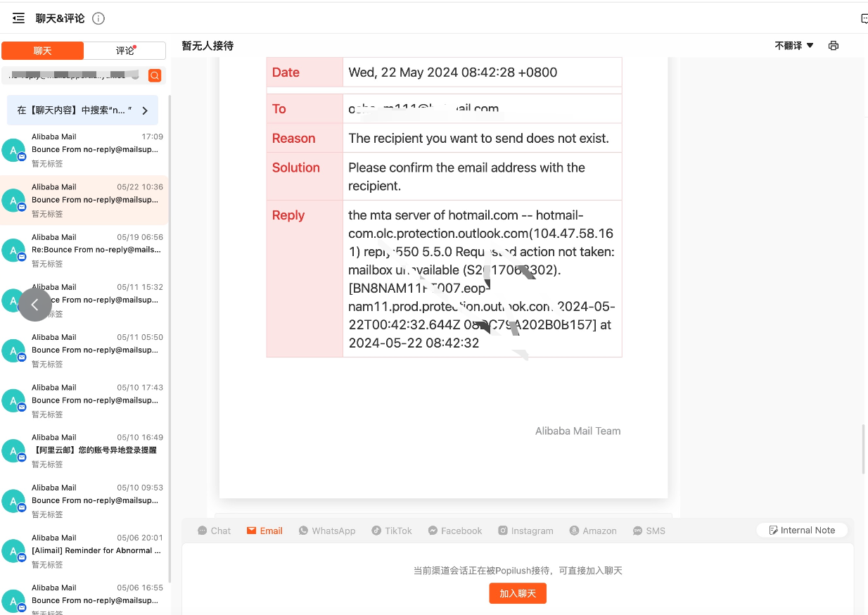Click the avatar of the 05/10 16:49 conversation
This screenshot has width=868, height=615.
13,450
